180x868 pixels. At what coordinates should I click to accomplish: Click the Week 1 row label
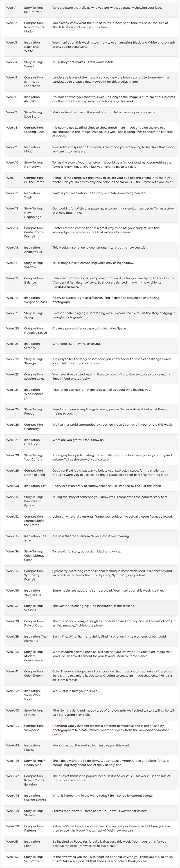11,8
